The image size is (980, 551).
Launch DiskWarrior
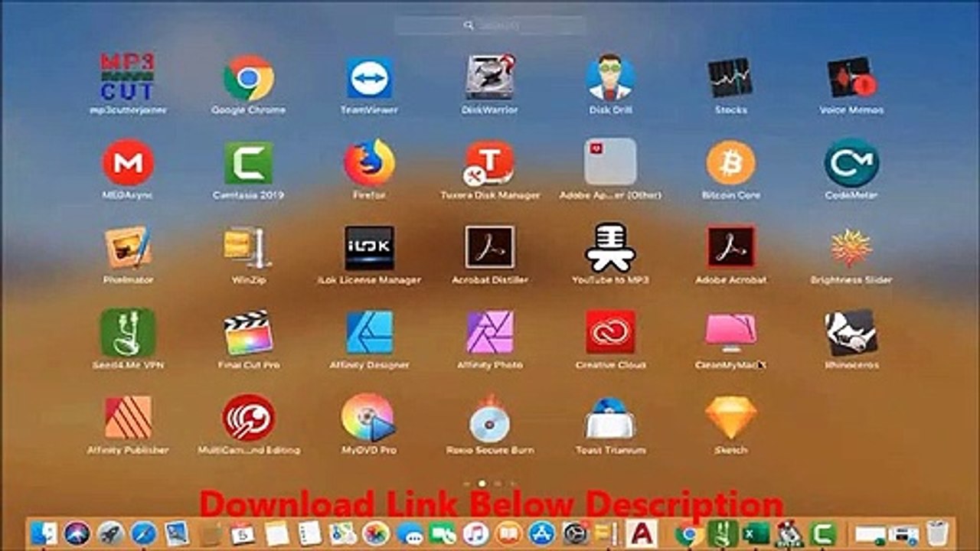pos(490,77)
